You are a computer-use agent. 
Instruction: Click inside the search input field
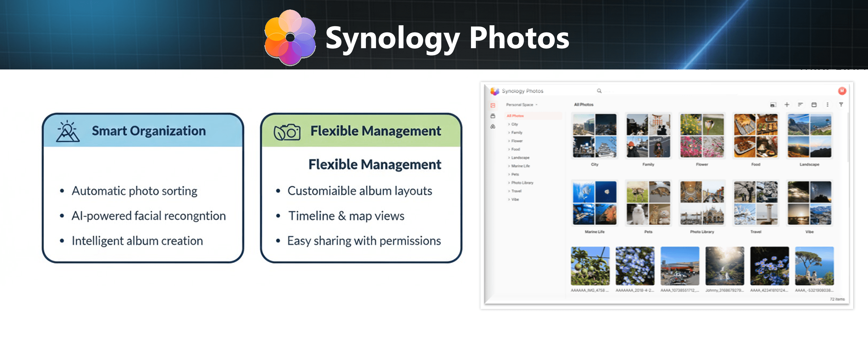[x=623, y=90]
